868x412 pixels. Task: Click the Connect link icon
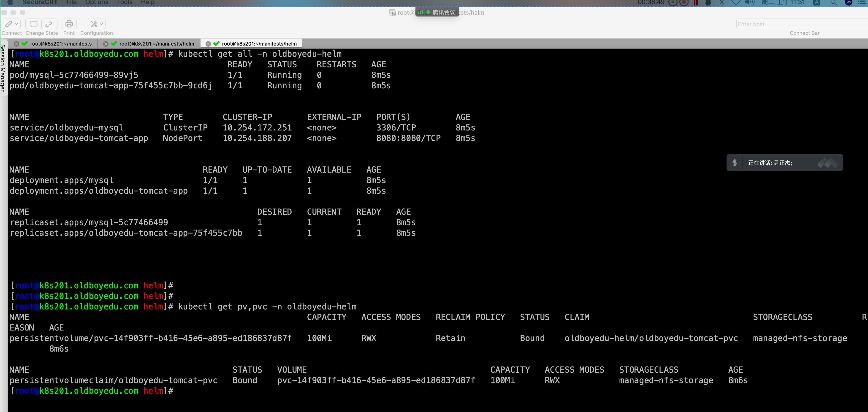8,24
